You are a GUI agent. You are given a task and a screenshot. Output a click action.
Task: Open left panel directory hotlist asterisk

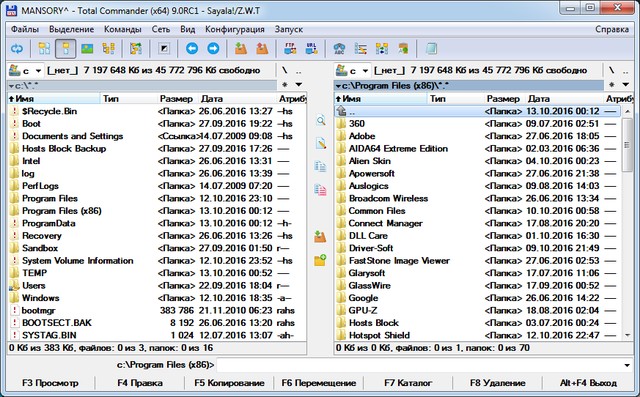(x=285, y=84)
